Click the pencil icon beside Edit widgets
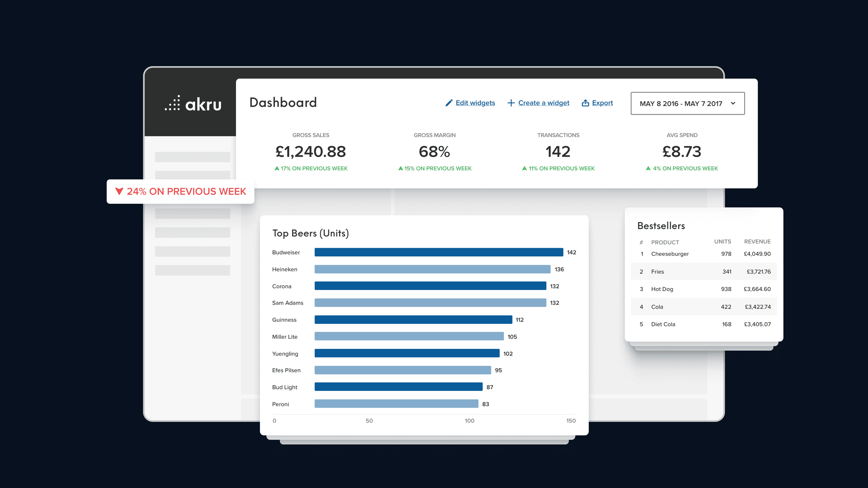Image resolution: width=868 pixels, height=488 pixels. pyautogui.click(x=449, y=103)
